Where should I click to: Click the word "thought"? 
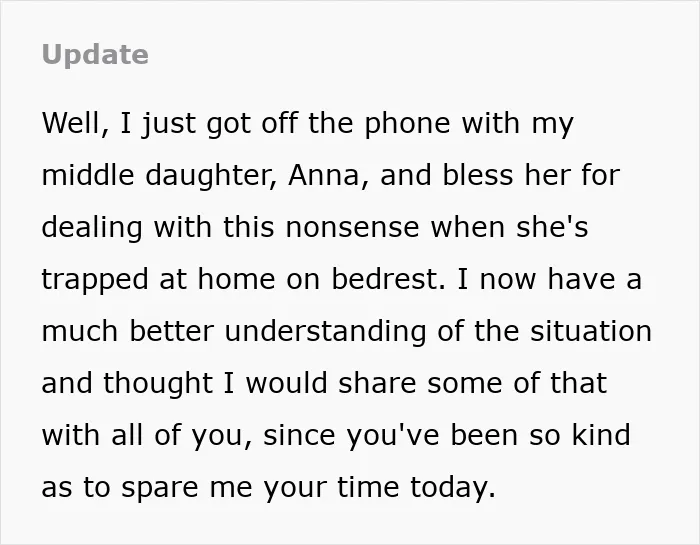[x=158, y=383]
